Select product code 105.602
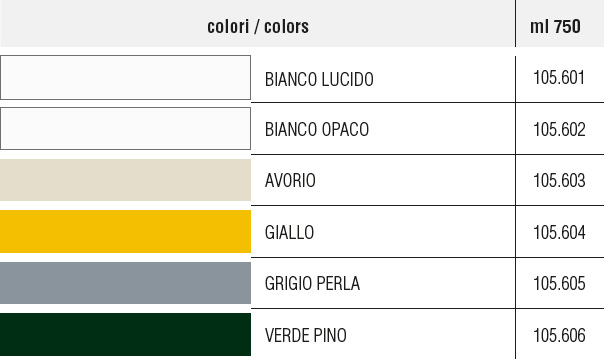Screen dimensions: 604x361 coord(559,129)
